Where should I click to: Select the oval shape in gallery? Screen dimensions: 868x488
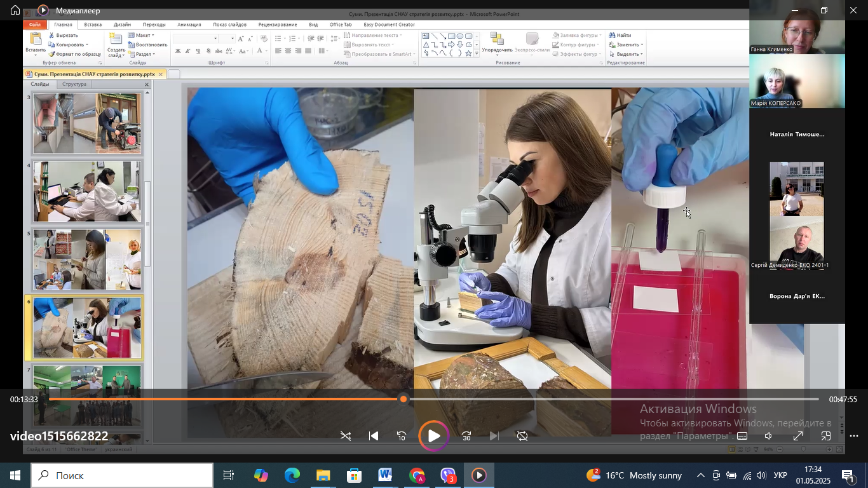point(460,36)
